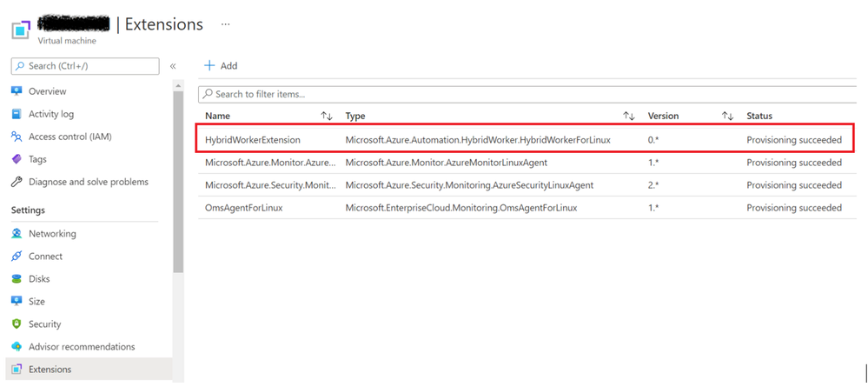Click the Connect plug icon
This screenshot has height=387, width=868.
coord(17,257)
